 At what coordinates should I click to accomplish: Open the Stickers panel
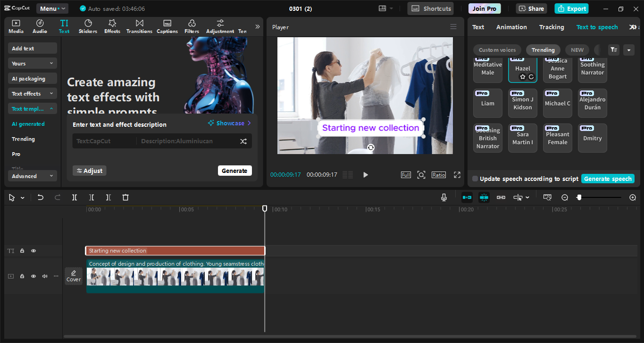coord(88,26)
